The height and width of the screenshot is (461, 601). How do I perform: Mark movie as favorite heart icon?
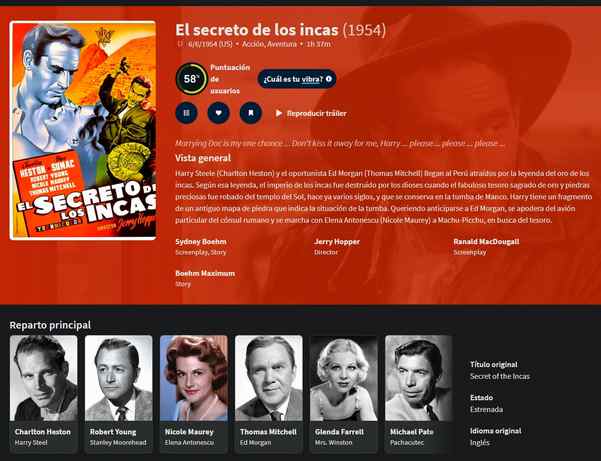218,113
